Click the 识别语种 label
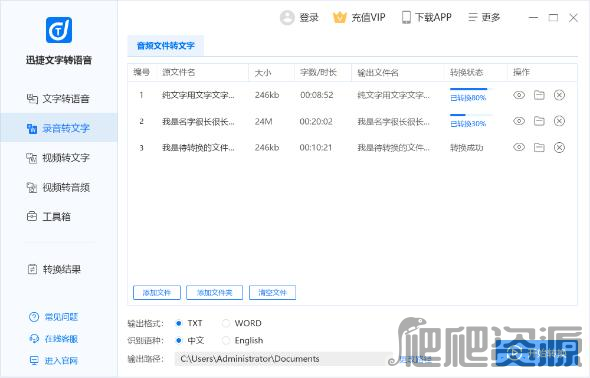The height and width of the screenshot is (378, 590). (x=145, y=341)
